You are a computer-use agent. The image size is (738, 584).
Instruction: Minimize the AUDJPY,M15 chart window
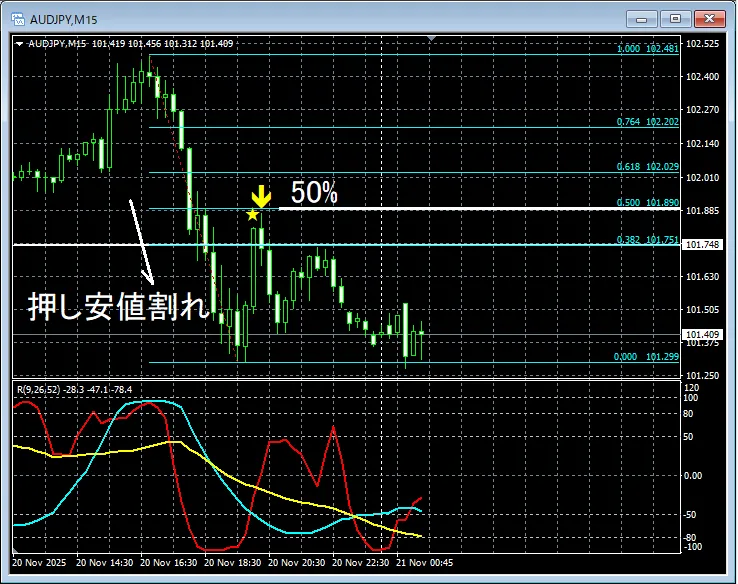642,19
